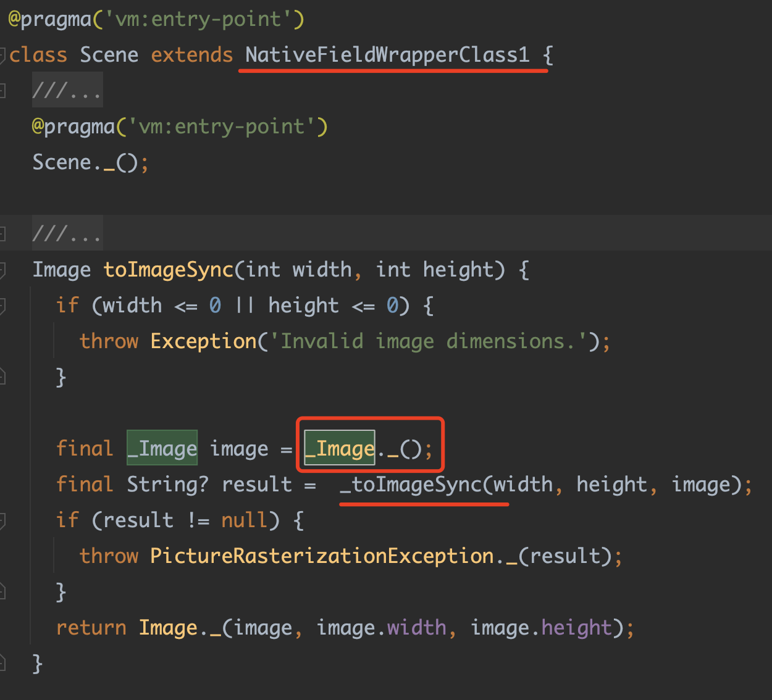Click 'Image._' constructor in the return statement
This screenshot has width=772, height=700.
180,628
